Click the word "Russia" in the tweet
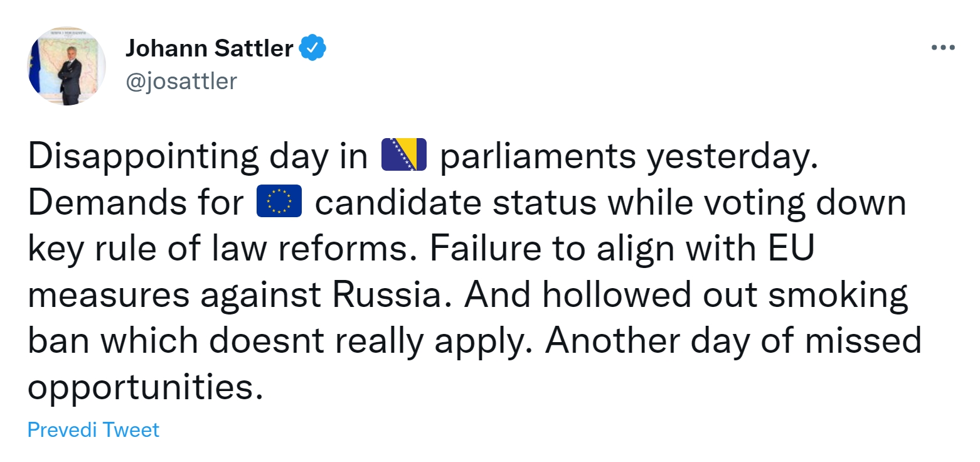The width and height of the screenshot is (980, 462). (x=386, y=295)
